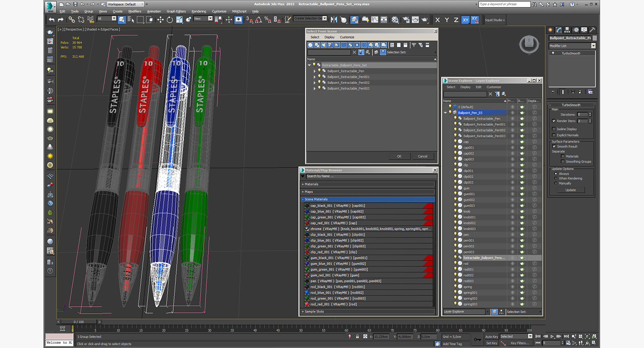This screenshot has height=348, width=644.
Task: Enable the XY plane constraint
Action: tap(465, 20)
